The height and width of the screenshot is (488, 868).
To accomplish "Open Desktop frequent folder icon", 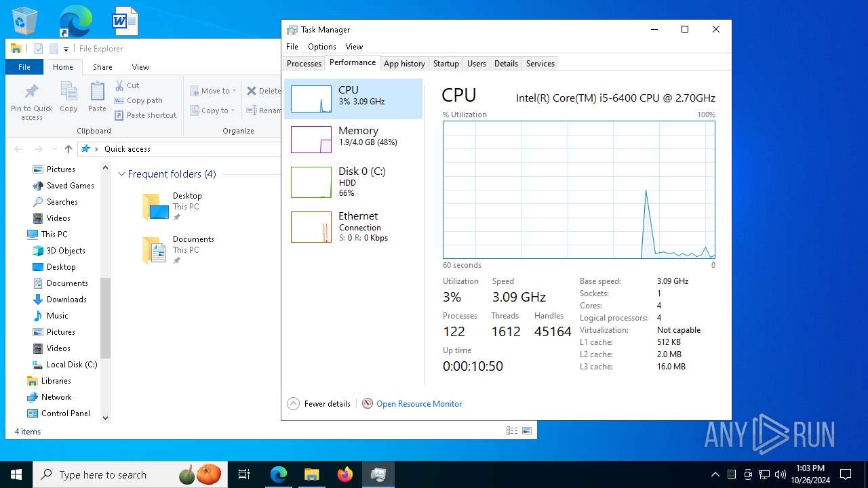I will tap(155, 207).
